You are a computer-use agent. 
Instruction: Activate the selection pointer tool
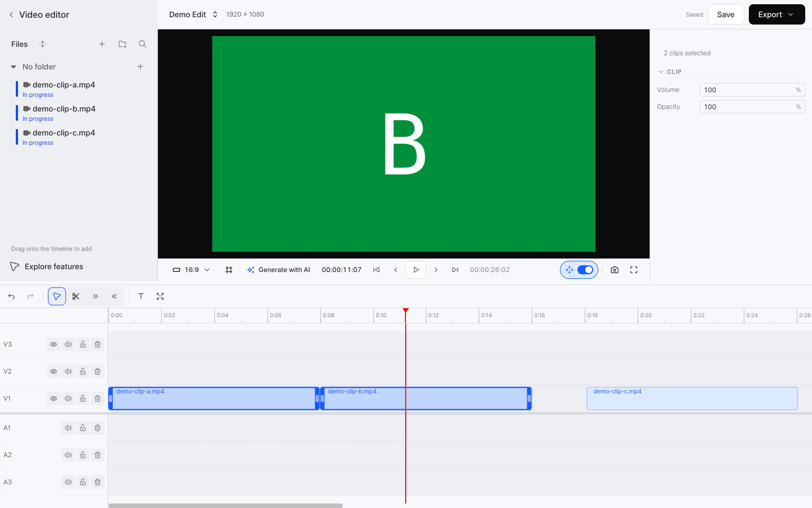[57, 296]
